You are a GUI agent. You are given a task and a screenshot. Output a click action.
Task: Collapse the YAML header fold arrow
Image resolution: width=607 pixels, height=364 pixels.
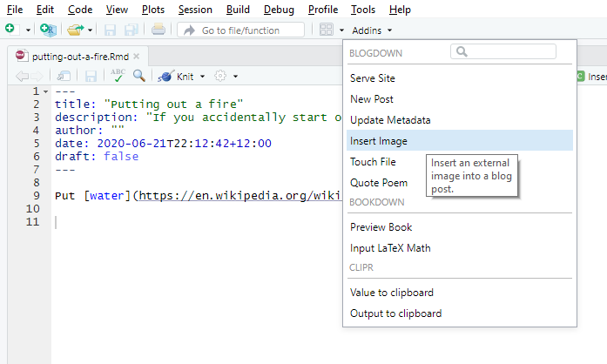(x=45, y=91)
